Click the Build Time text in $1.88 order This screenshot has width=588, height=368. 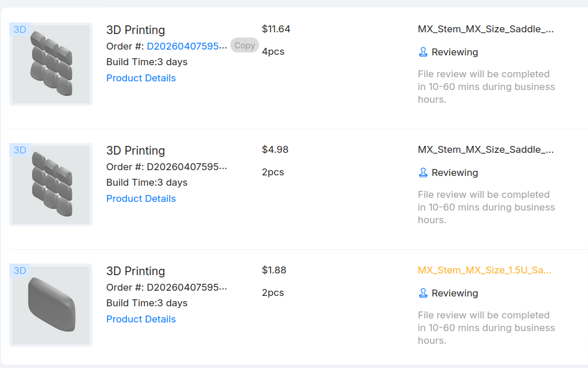pos(147,303)
